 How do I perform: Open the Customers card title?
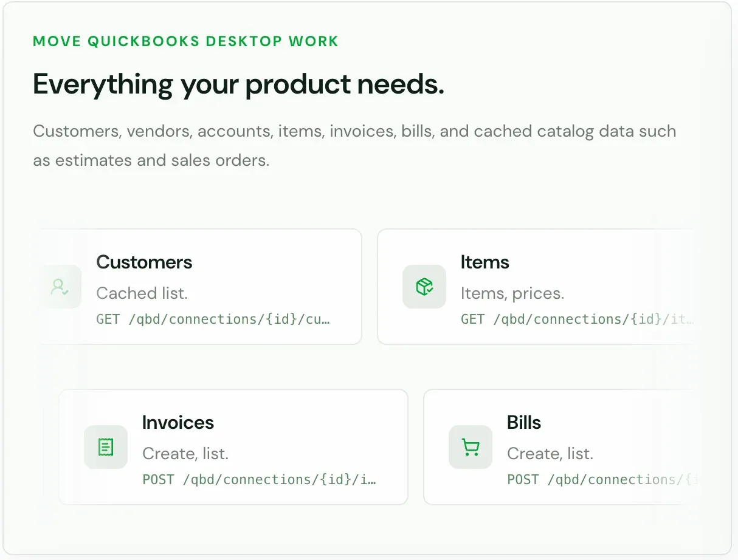144,262
